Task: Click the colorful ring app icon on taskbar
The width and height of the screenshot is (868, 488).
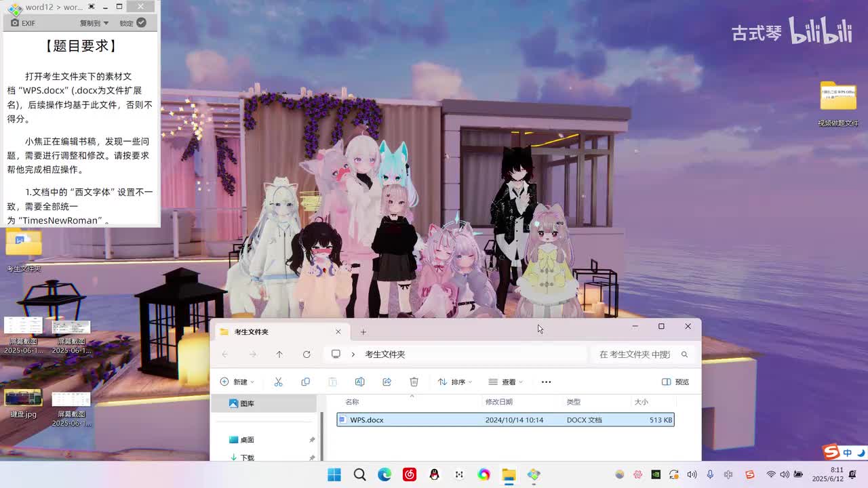Action: click(x=484, y=474)
